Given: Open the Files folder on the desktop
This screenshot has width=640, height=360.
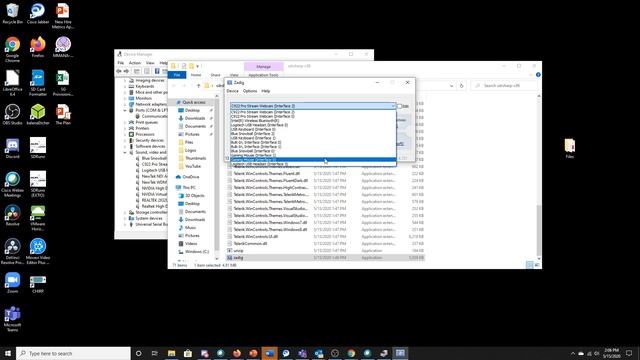Looking at the screenshot, I should click(569, 148).
